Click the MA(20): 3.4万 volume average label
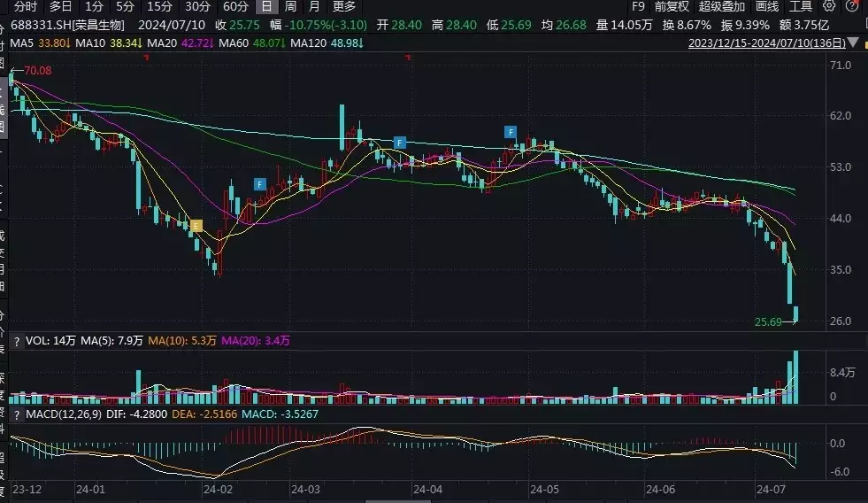The width and height of the screenshot is (868, 503). pos(255,341)
